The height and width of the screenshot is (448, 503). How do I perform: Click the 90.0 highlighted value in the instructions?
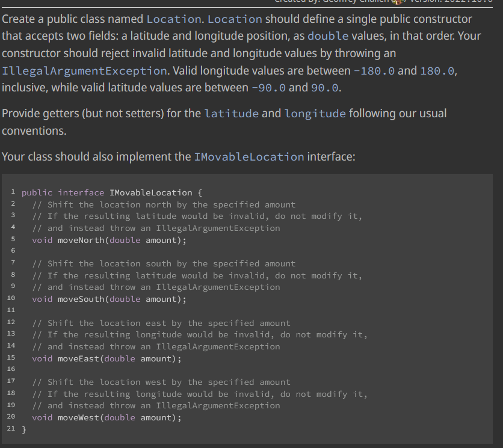click(x=326, y=87)
